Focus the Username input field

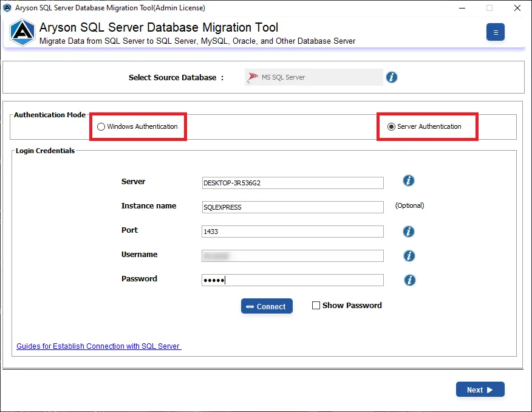[x=293, y=256]
